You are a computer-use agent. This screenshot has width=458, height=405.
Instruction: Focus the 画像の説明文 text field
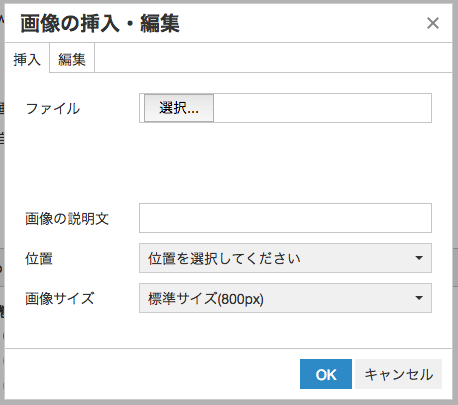pyautogui.click(x=285, y=218)
